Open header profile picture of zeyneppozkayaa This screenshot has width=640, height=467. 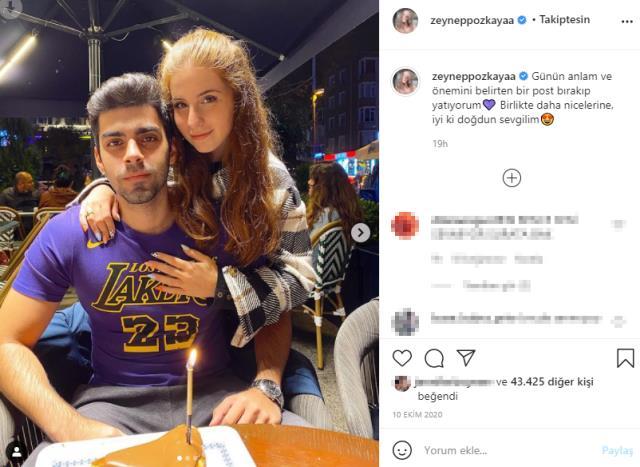(x=405, y=21)
